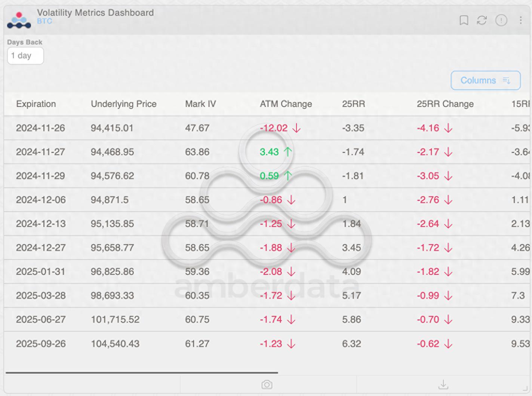Click underlying price 95,658.77
The width and height of the screenshot is (532, 396).
point(112,248)
